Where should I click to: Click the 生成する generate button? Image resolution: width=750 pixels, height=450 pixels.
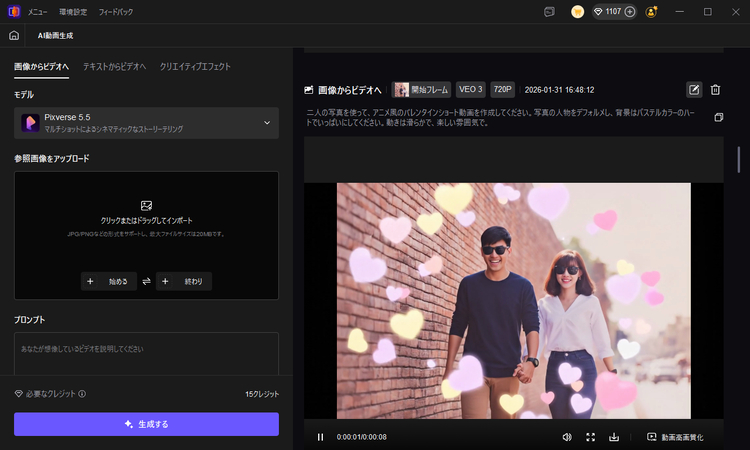pyautogui.click(x=146, y=424)
